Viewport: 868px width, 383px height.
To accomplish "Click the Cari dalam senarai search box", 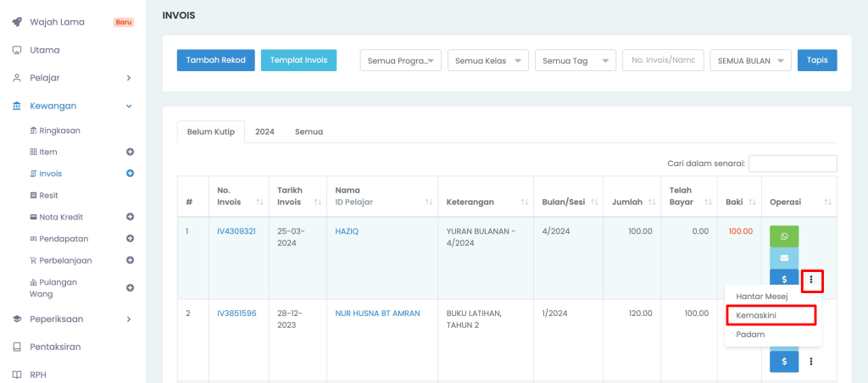I will pos(793,164).
